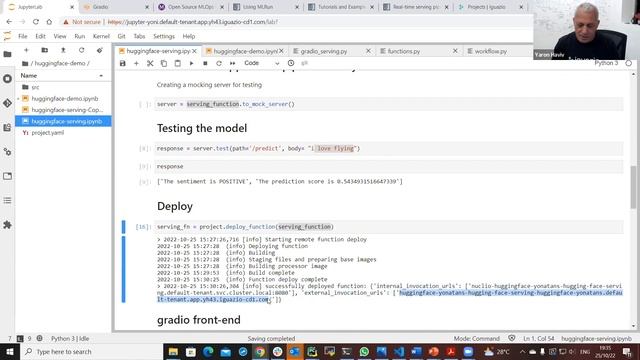640x360 pixels.
Task: Open the Kernel menu
Action: pyautogui.click(x=101, y=36)
